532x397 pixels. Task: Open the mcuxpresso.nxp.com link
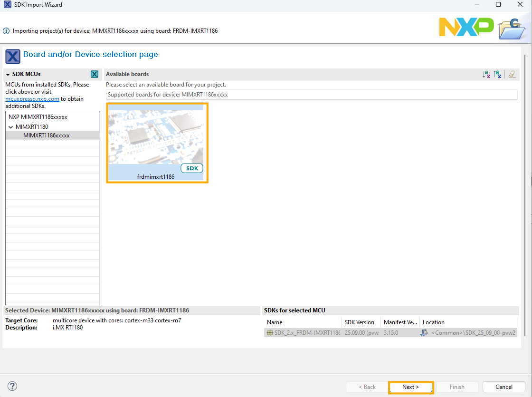(x=32, y=99)
